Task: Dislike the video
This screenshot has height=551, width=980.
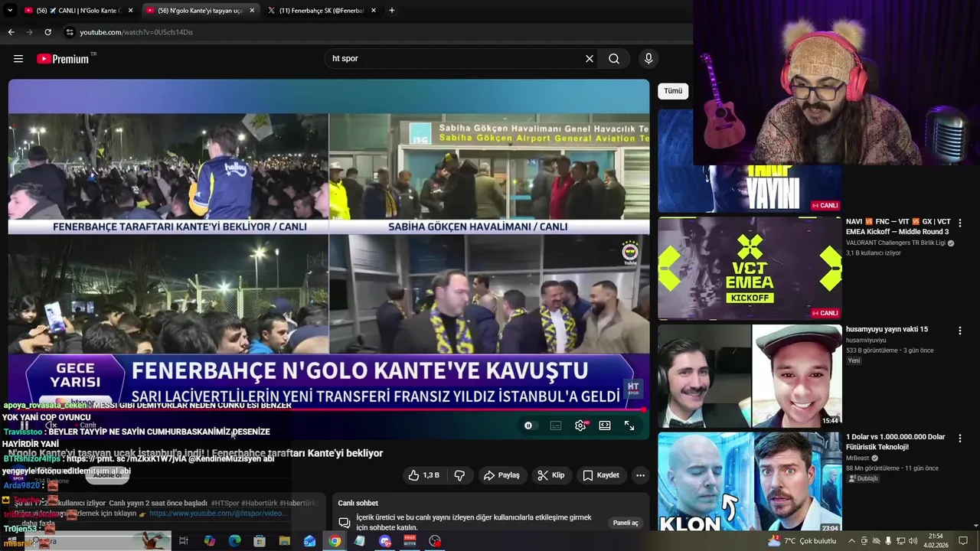Action: tap(459, 475)
